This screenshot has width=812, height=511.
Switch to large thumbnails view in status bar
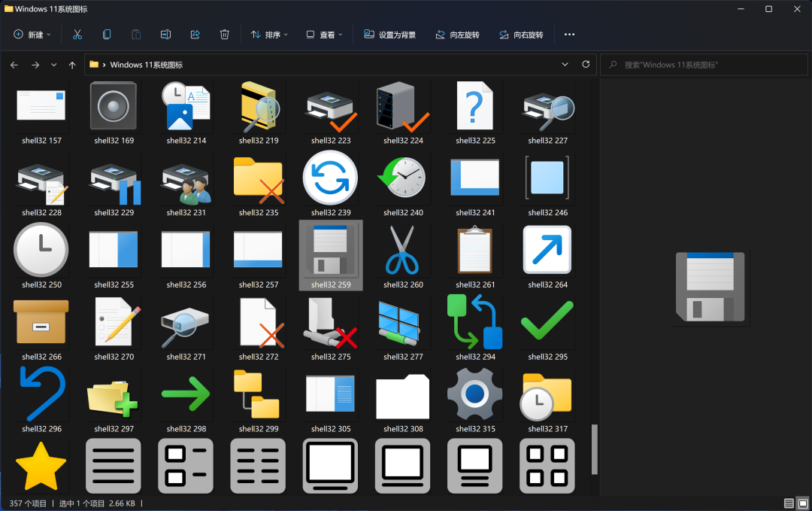(x=803, y=503)
